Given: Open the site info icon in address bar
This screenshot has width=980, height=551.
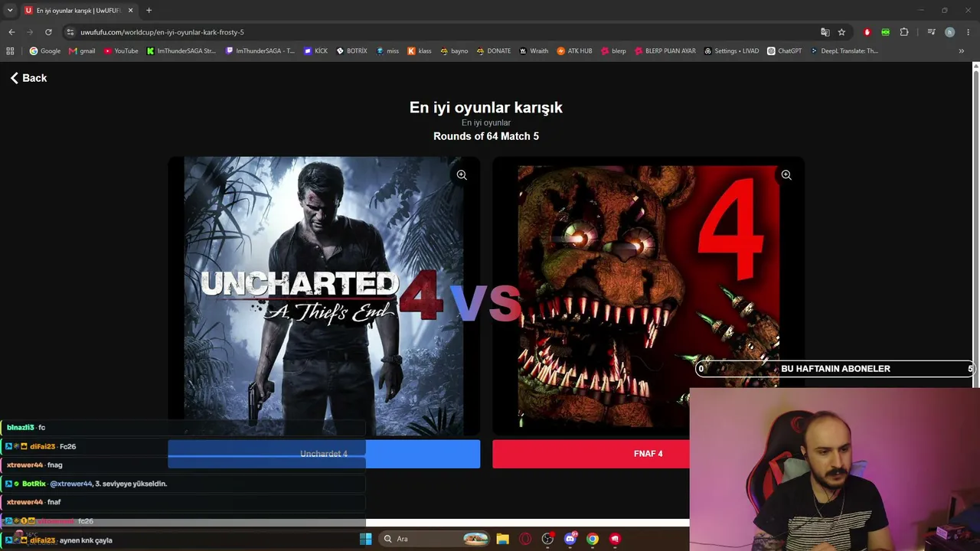Looking at the screenshot, I should tap(70, 32).
